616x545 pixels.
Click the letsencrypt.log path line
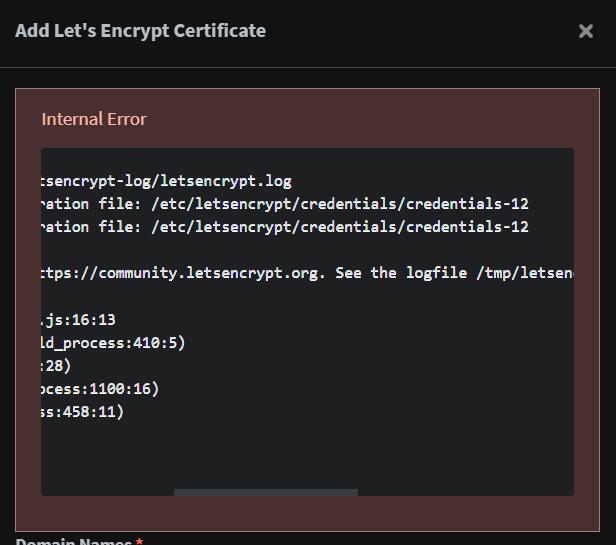click(x=167, y=181)
